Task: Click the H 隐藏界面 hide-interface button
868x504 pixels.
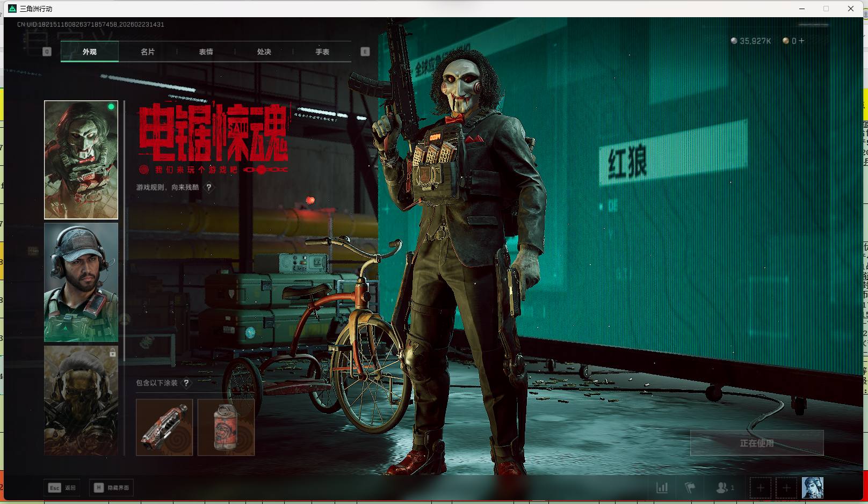Action: click(x=111, y=488)
